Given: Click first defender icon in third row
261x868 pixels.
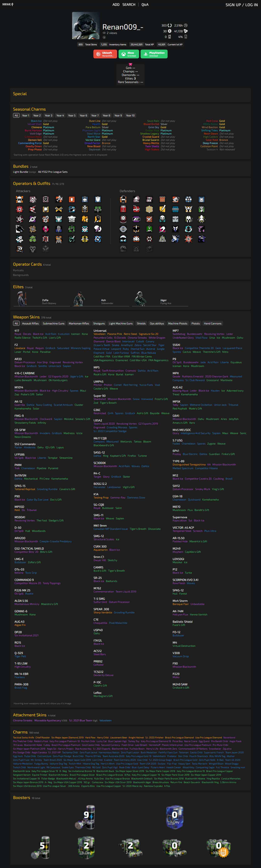Looking at the screenshot, I should (x=123, y=219).
